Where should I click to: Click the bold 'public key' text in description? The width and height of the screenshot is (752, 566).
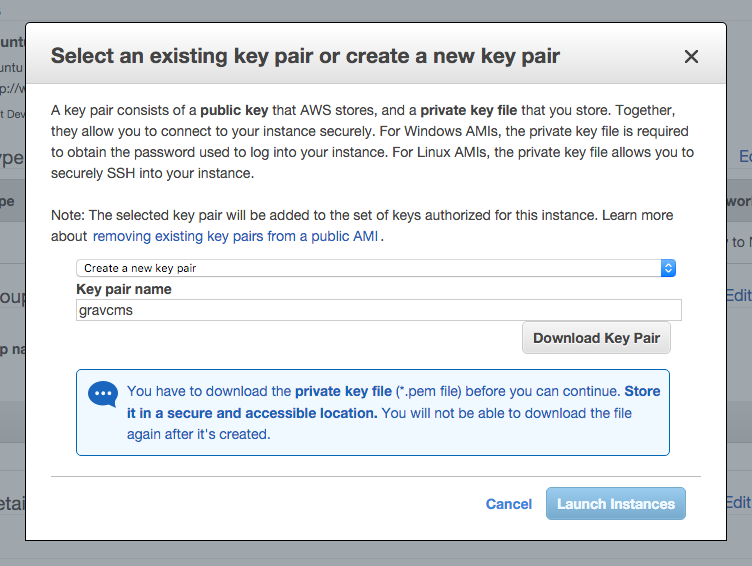click(x=234, y=110)
